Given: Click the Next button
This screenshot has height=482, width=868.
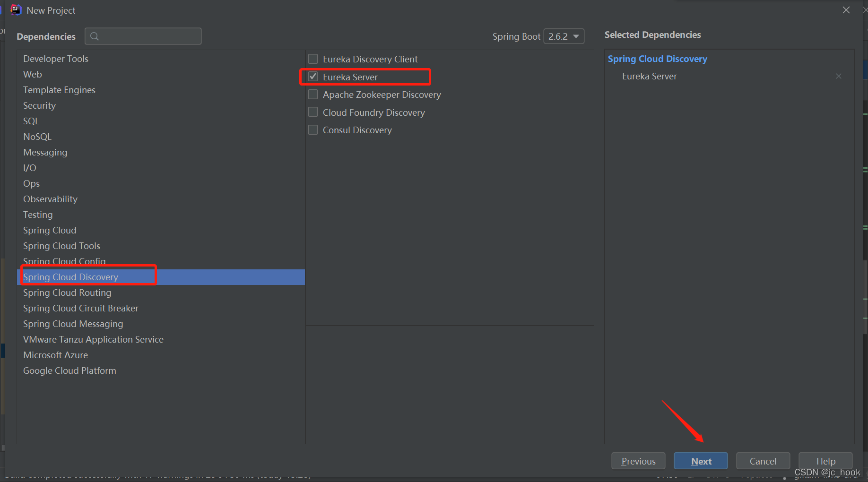Looking at the screenshot, I should [701, 461].
